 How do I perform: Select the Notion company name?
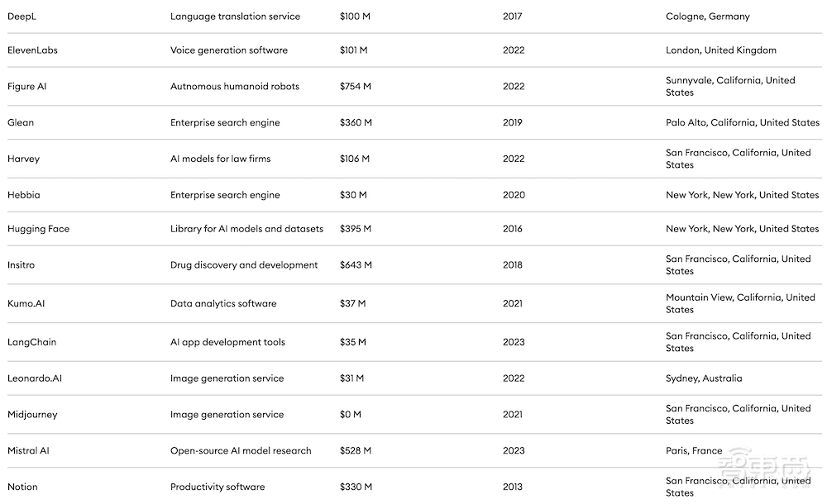tap(22, 487)
